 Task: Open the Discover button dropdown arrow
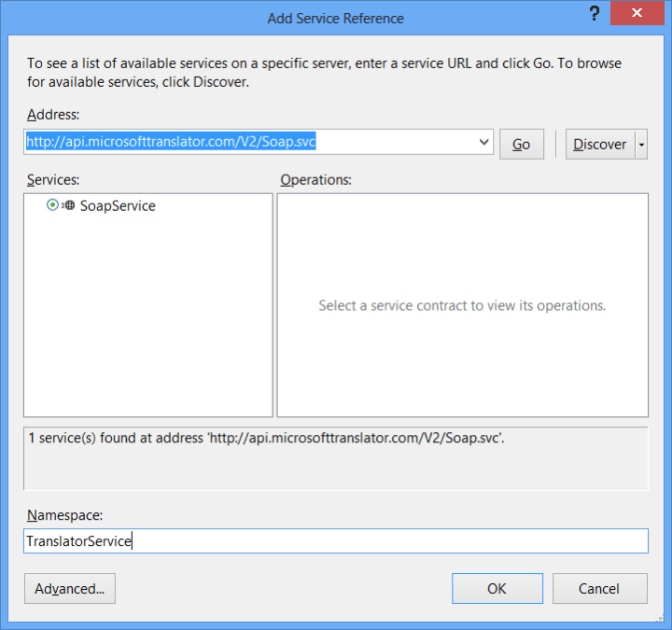click(641, 145)
